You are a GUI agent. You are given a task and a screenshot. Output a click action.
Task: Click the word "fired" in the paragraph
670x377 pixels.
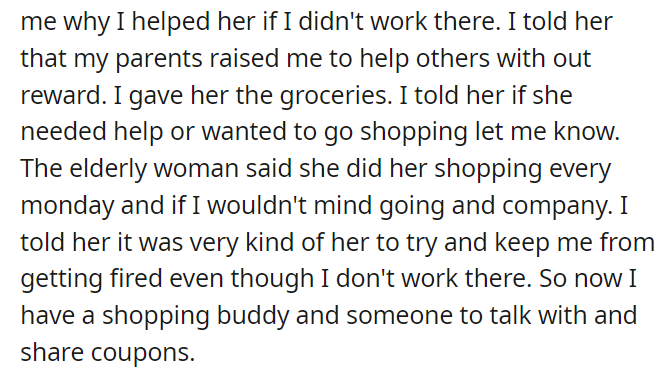pyautogui.click(x=136, y=279)
